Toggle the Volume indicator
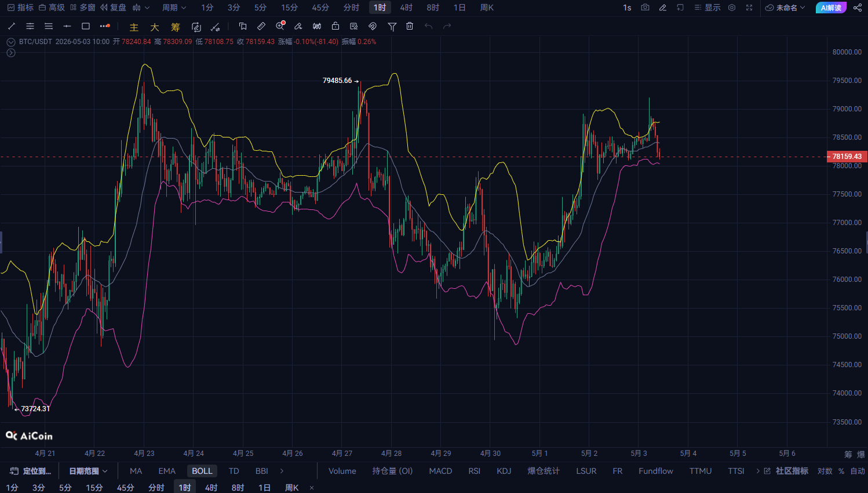The image size is (868, 493). (342, 471)
